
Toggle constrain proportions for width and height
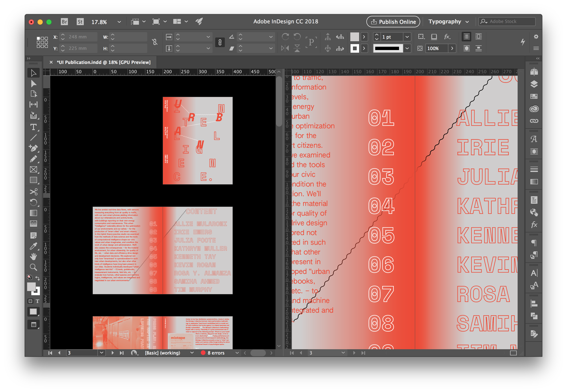(x=155, y=42)
